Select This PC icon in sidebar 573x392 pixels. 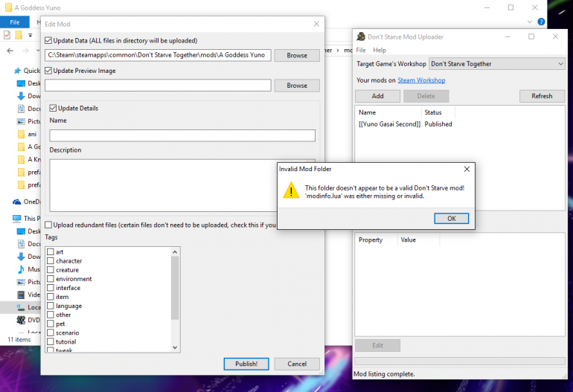pyautogui.click(x=17, y=219)
